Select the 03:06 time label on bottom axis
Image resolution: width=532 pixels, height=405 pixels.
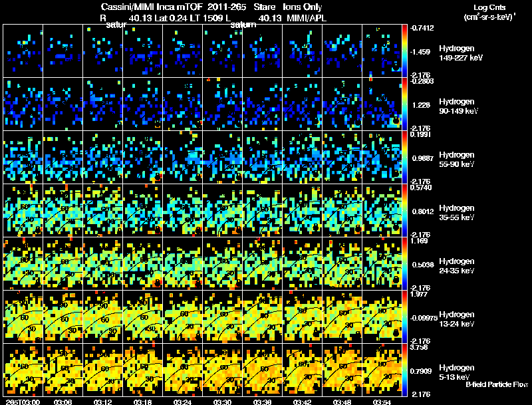click(x=63, y=401)
